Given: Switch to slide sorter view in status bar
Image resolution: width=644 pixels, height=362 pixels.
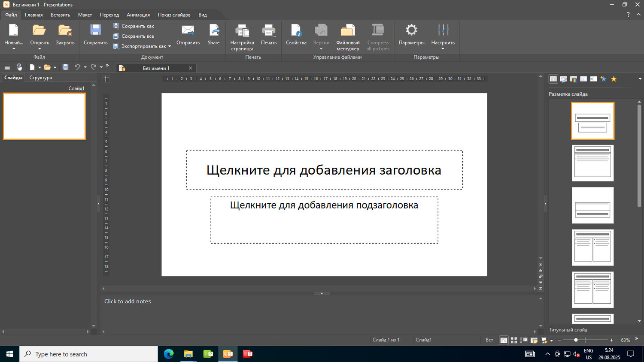Looking at the screenshot, I should (x=514, y=340).
